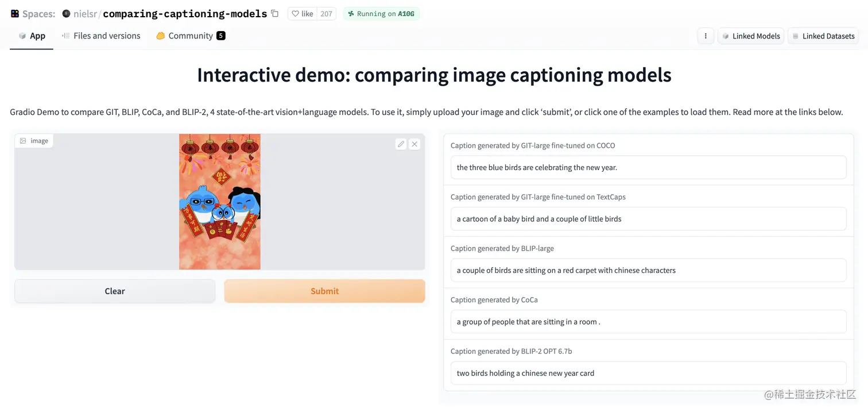Image resolution: width=868 pixels, height=412 pixels.
Task: Click label 'Caption generated by BLIP-large'
Action: coord(502,248)
